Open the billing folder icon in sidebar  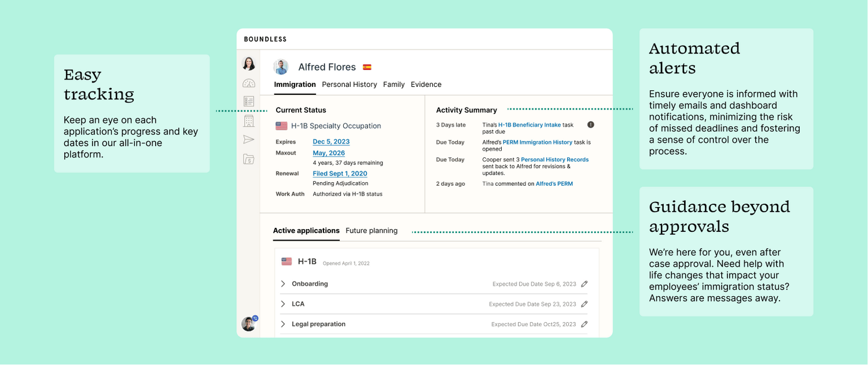point(249,159)
